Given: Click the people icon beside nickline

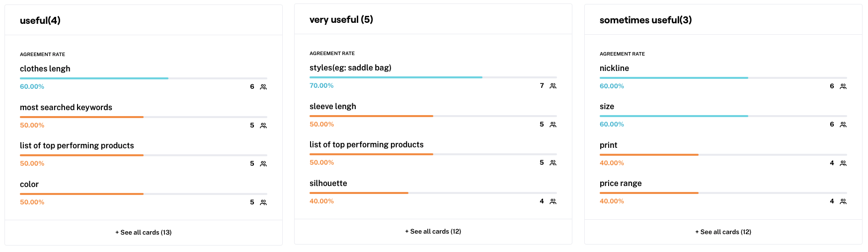Looking at the screenshot, I should click(843, 86).
